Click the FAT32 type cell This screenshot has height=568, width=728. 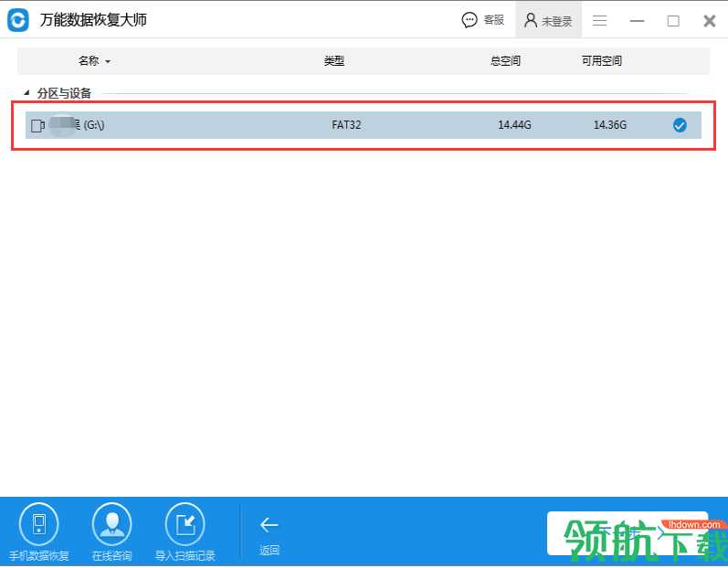(346, 125)
